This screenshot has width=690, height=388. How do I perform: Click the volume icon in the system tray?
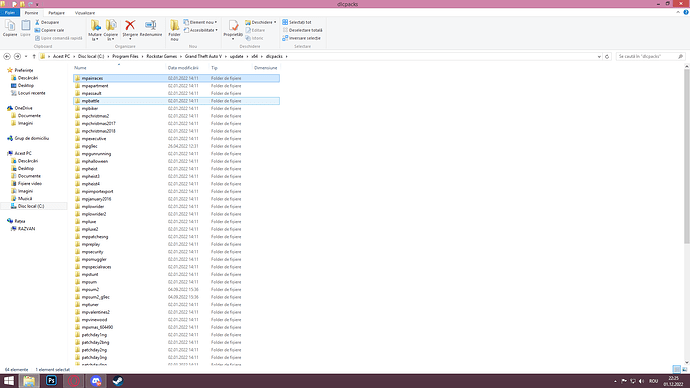[641, 381]
